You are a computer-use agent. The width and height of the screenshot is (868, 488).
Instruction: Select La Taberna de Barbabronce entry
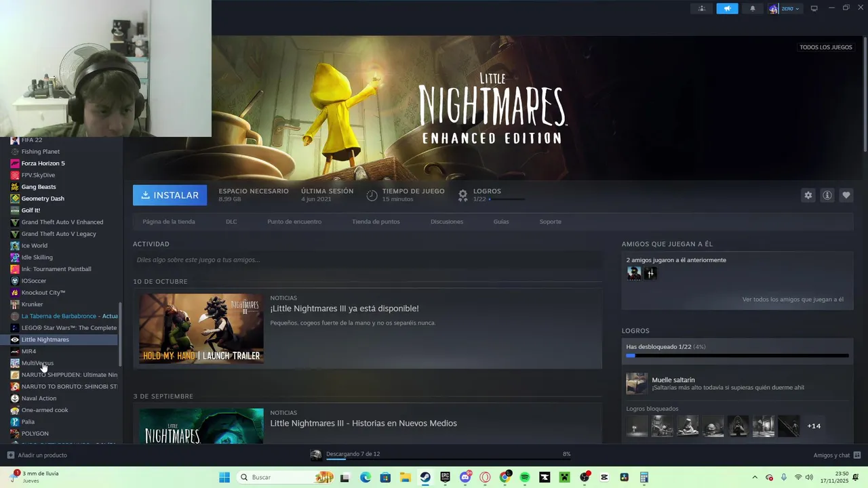coord(64,316)
